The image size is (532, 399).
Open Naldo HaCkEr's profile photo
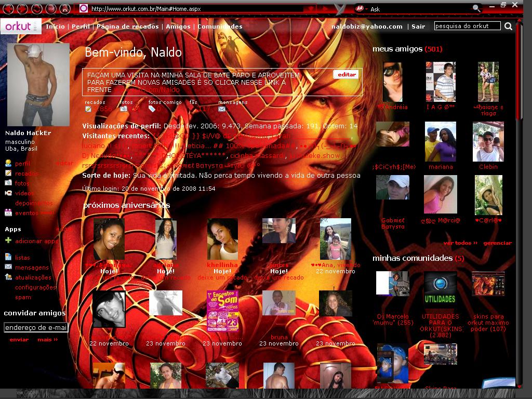click(x=38, y=85)
